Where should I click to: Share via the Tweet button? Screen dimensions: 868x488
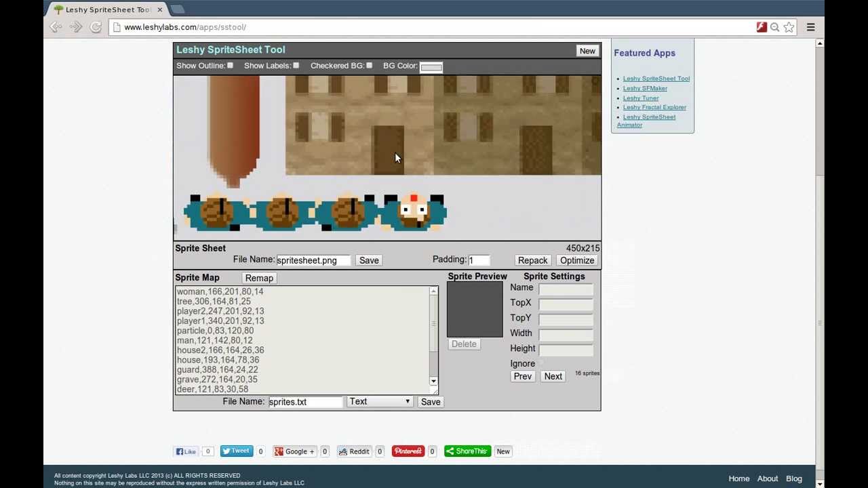click(x=237, y=451)
